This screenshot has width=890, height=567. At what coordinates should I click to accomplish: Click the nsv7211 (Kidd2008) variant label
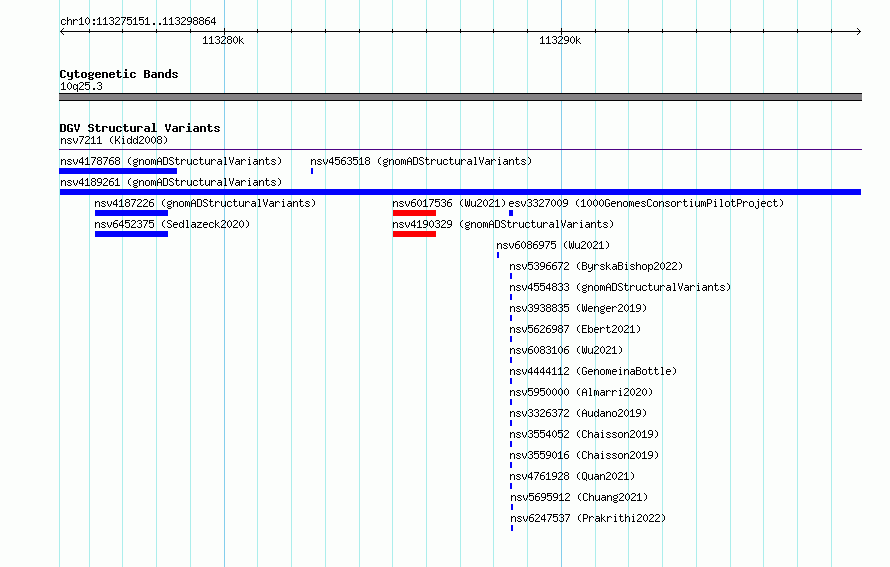point(114,140)
